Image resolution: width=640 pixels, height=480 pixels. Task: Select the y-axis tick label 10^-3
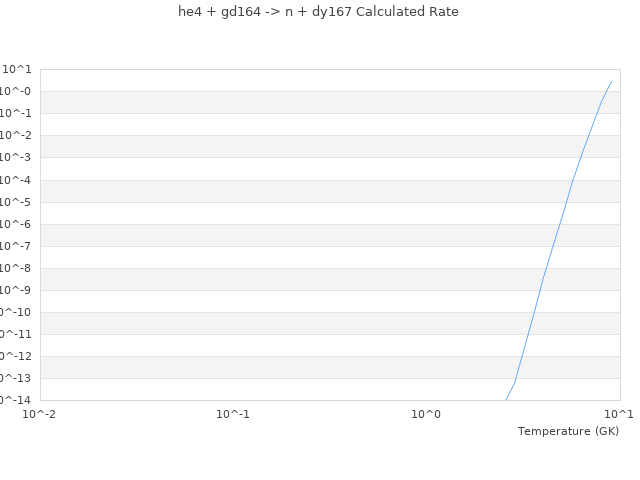coord(16,158)
